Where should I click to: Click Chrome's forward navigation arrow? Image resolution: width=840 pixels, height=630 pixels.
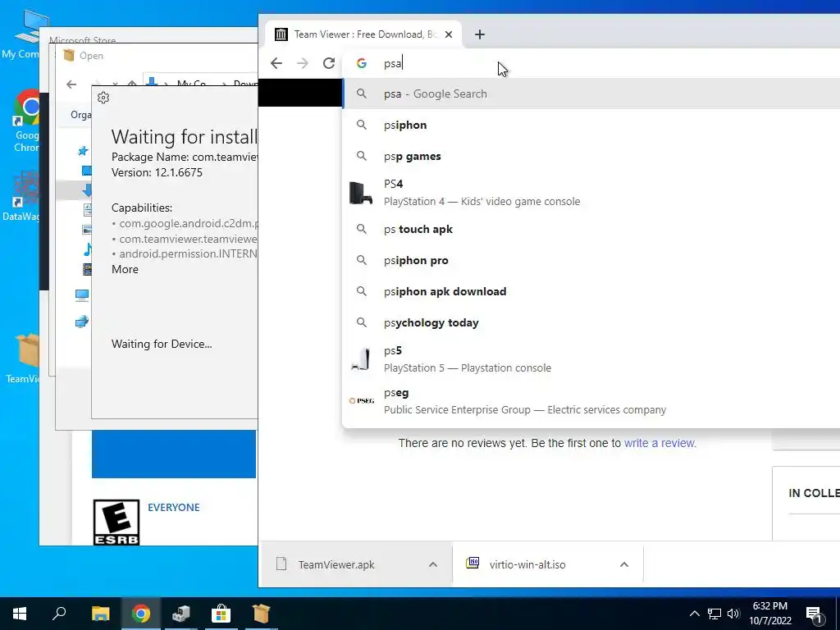tap(303, 63)
